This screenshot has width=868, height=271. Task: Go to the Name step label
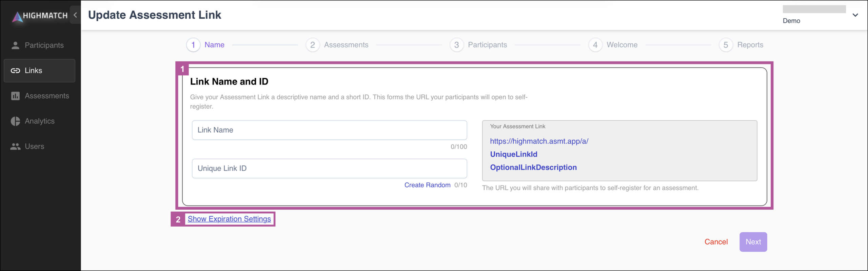214,45
